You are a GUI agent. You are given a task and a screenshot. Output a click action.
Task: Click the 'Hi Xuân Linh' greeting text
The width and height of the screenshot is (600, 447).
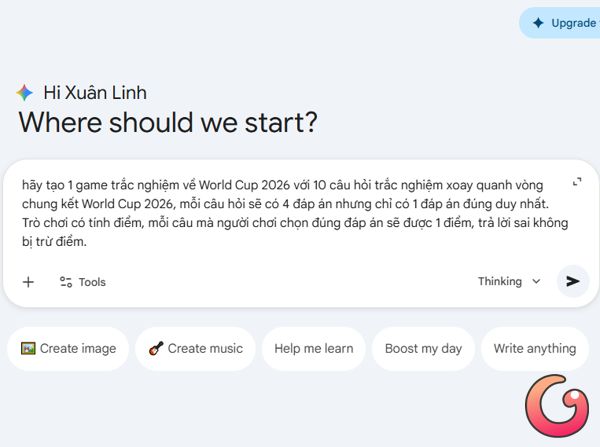(95, 93)
